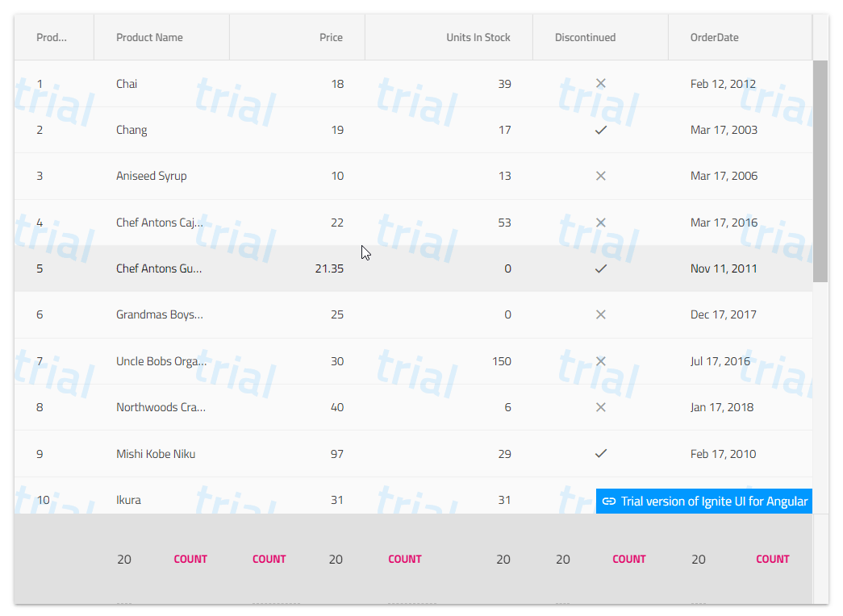
Task: Click the Price column header
Action: [x=331, y=37]
